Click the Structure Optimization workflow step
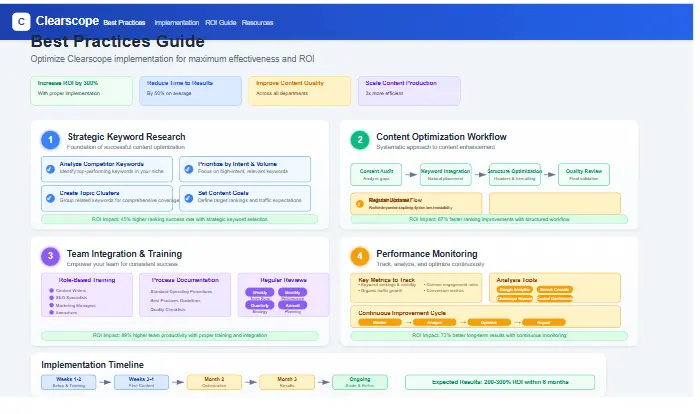 coord(515,174)
